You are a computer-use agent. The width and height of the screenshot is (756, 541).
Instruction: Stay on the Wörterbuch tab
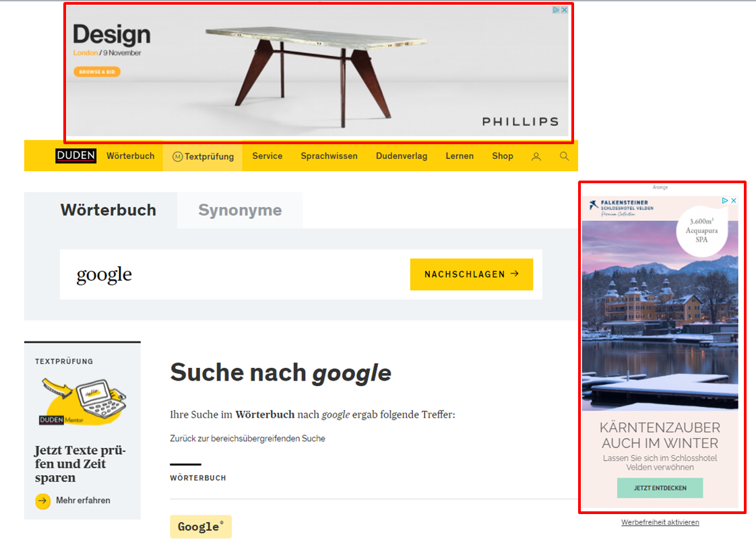tap(108, 210)
